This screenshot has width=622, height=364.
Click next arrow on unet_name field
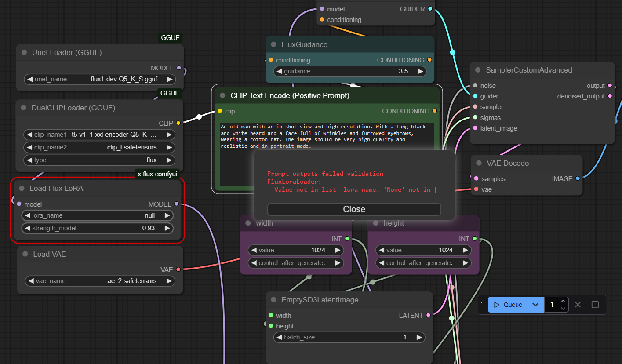pyautogui.click(x=169, y=79)
